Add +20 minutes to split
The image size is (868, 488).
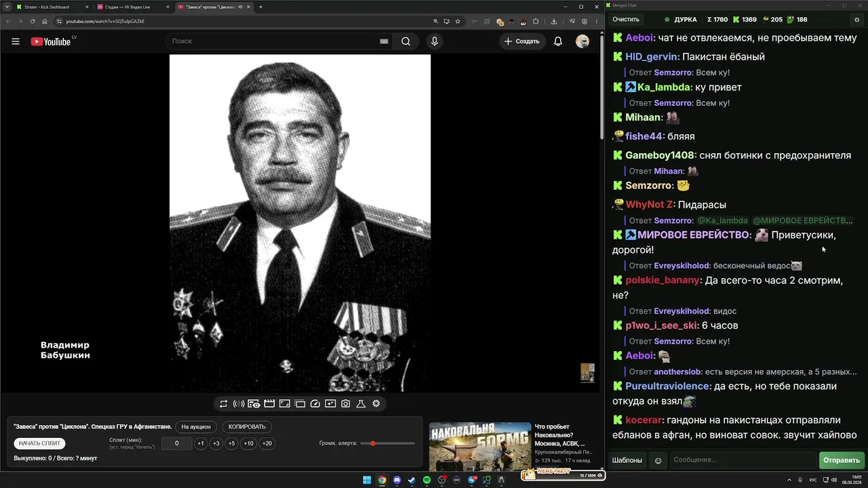tap(267, 444)
